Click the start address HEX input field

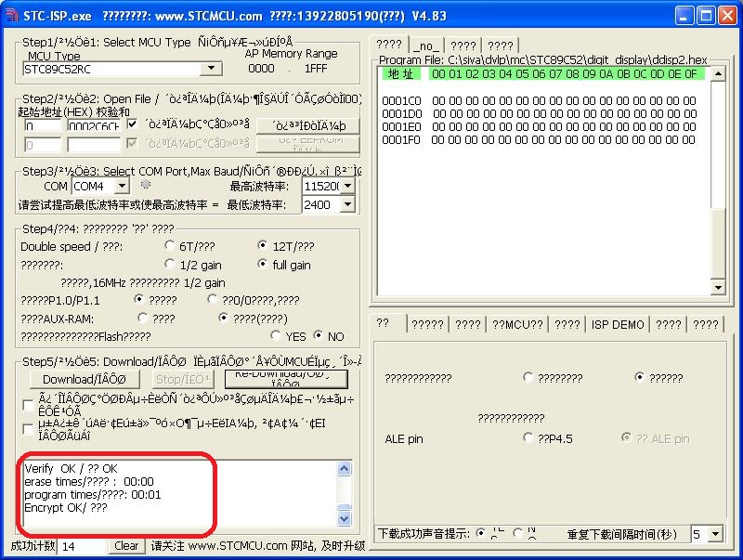coord(43,126)
